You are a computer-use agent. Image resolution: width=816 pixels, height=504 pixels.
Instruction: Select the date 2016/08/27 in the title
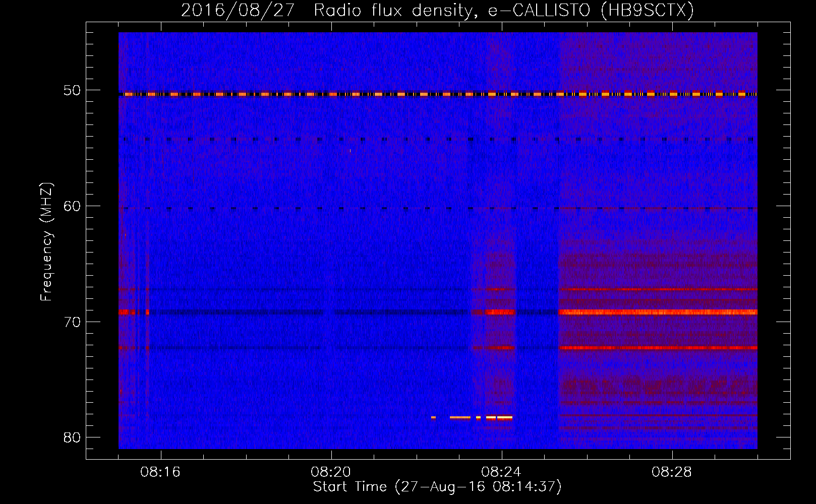[238, 10]
